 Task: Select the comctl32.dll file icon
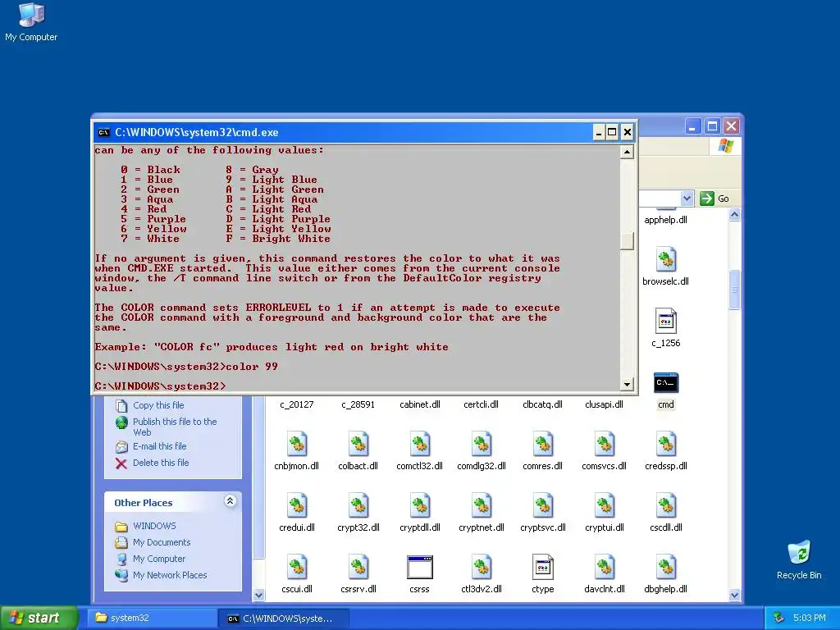pyautogui.click(x=419, y=445)
